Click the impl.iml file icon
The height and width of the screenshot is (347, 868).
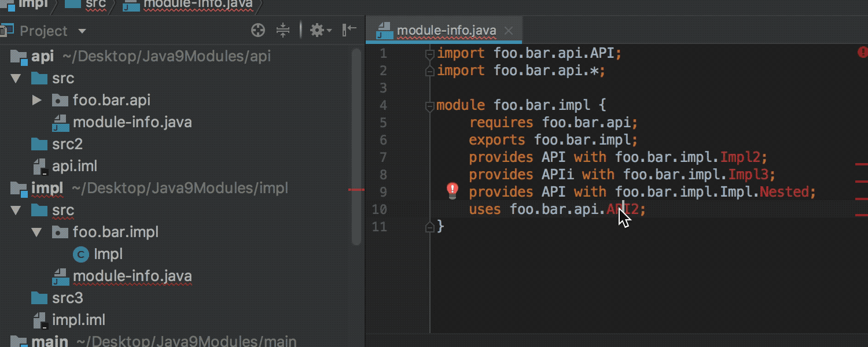click(x=39, y=320)
